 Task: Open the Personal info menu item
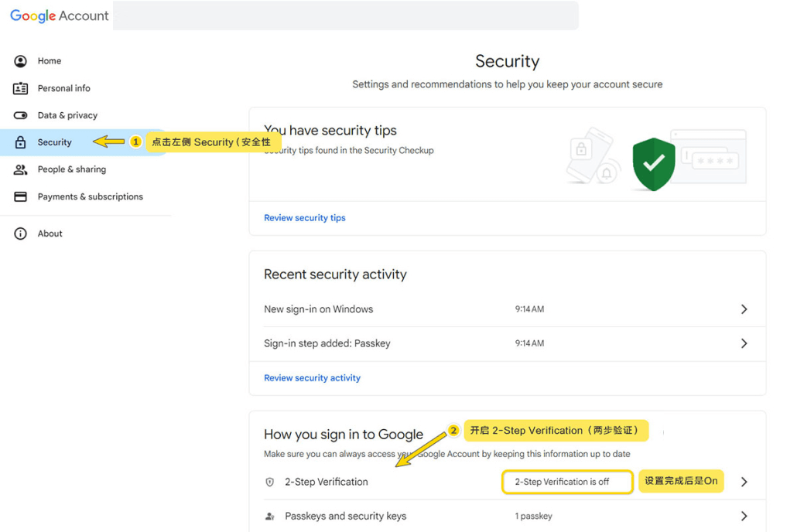64,88
